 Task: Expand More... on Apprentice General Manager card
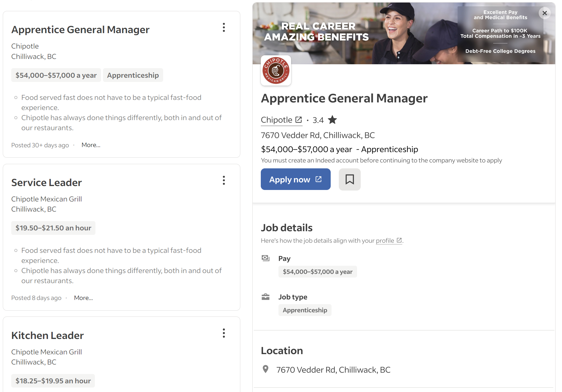pyautogui.click(x=91, y=145)
